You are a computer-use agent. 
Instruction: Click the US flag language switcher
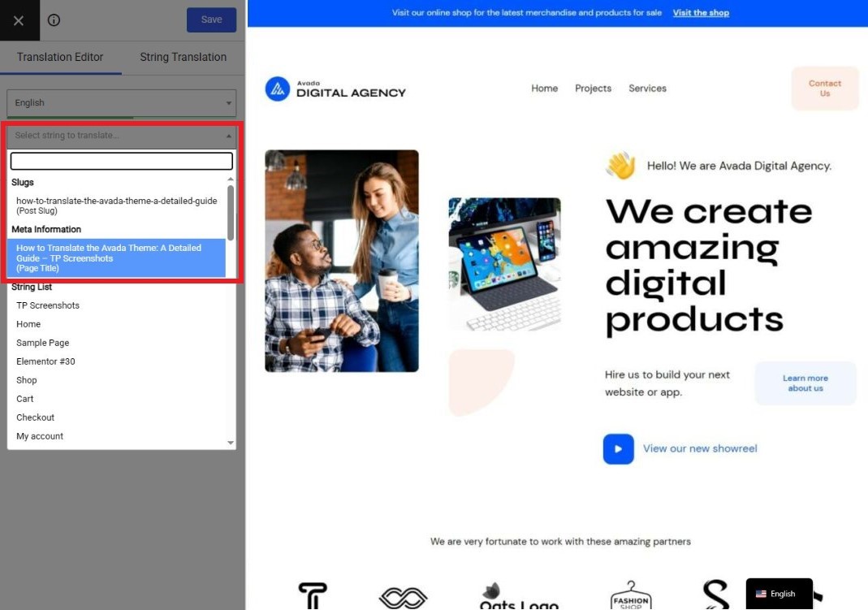coord(761,594)
